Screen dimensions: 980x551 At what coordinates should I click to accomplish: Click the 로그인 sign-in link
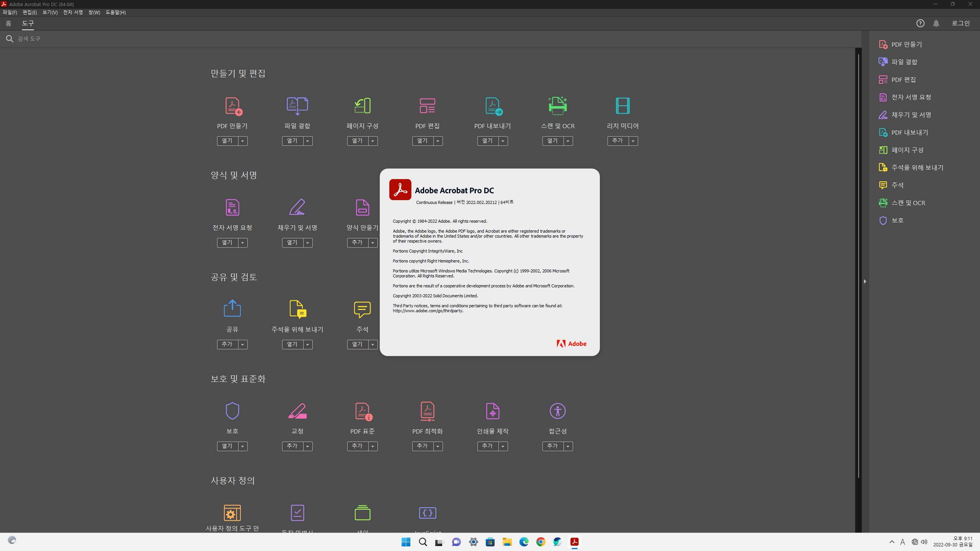pyautogui.click(x=960, y=23)
